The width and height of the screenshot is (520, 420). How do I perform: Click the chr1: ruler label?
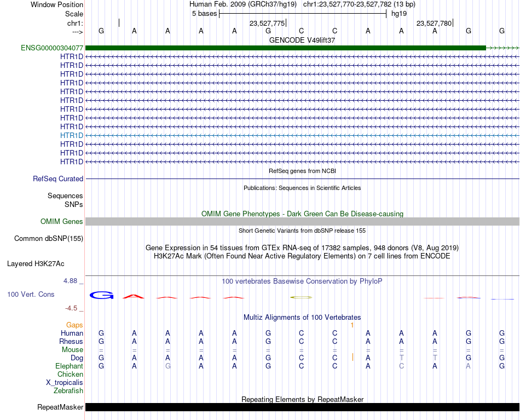pos(75,23)
